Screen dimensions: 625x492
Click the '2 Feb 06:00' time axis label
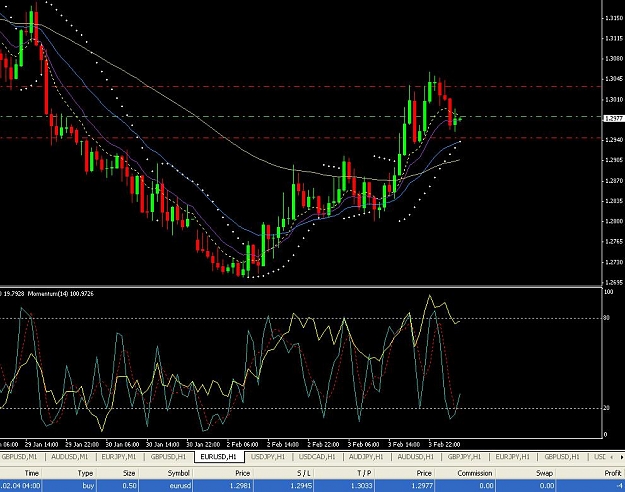click(242, 445)
